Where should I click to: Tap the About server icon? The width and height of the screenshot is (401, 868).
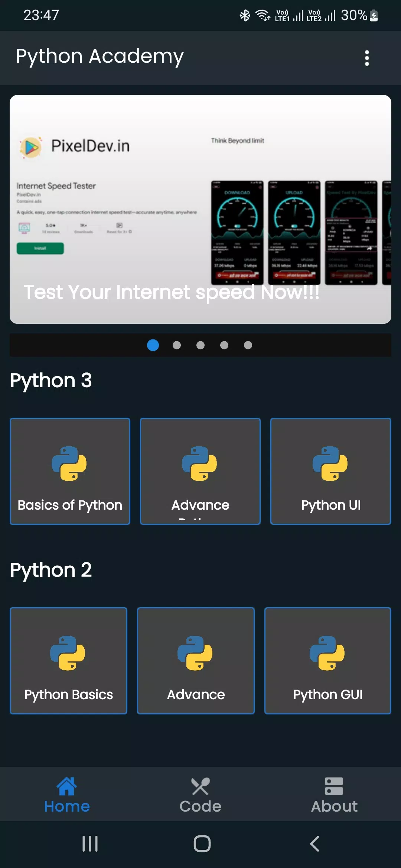pyautogui.click(x=334, y=786)
